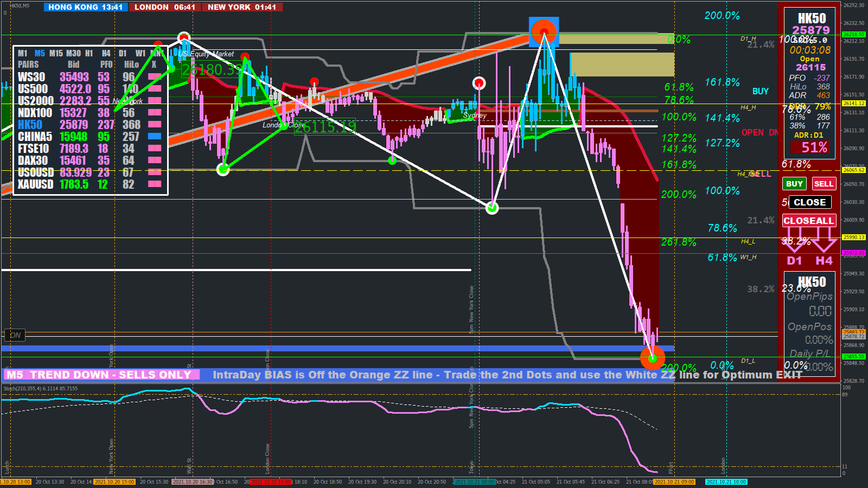
Task: Open the XAUUSD pair from dashboard
Action: (x=36, y=184)
